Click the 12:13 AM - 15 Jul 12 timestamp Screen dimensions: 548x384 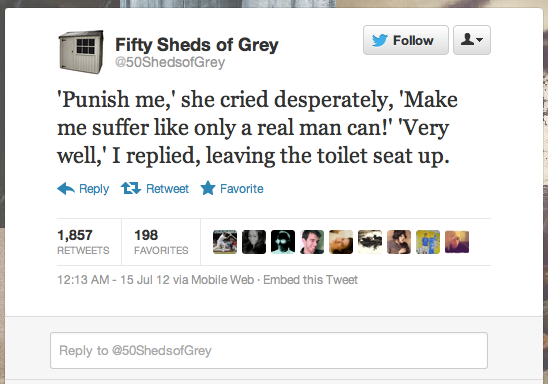pyautogui.click(x=113, y=280)
